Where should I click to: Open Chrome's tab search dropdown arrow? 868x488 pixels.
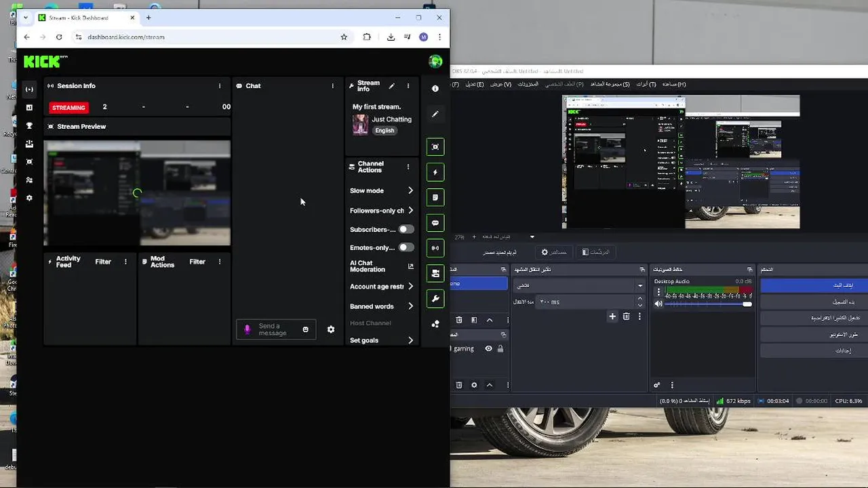[26, 18]
